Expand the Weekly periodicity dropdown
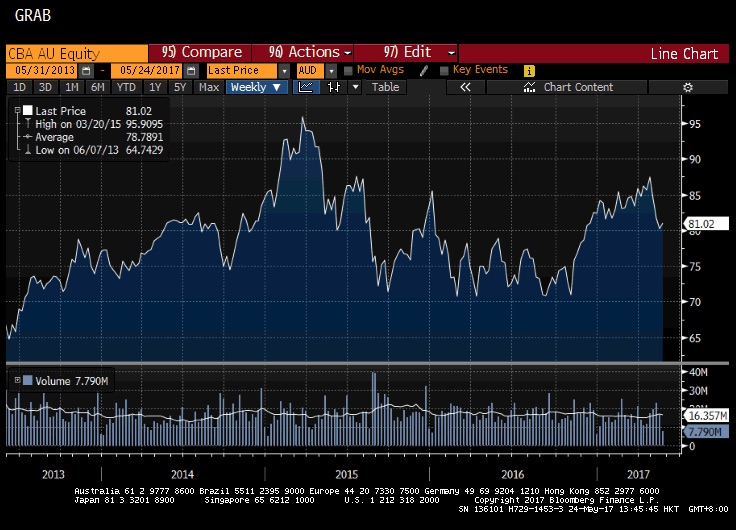 (x=256, y=87)
